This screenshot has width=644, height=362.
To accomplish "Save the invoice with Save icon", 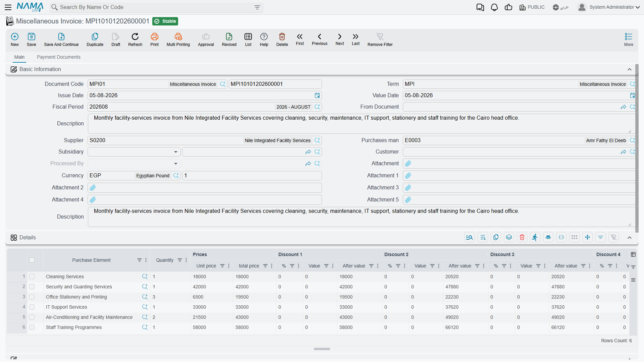I will point(32,40).
